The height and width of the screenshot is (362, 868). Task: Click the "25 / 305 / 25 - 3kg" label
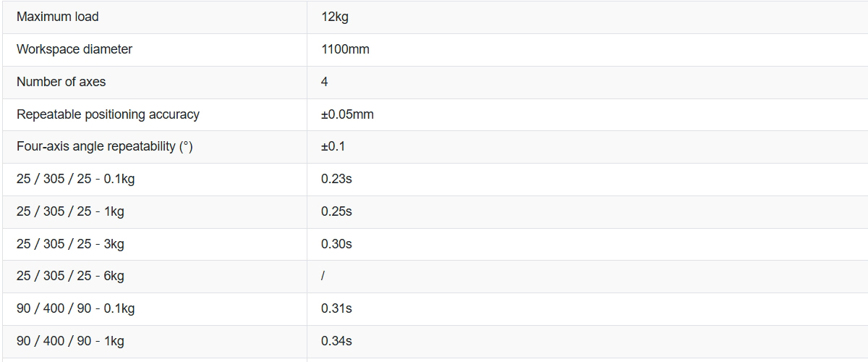71,244
